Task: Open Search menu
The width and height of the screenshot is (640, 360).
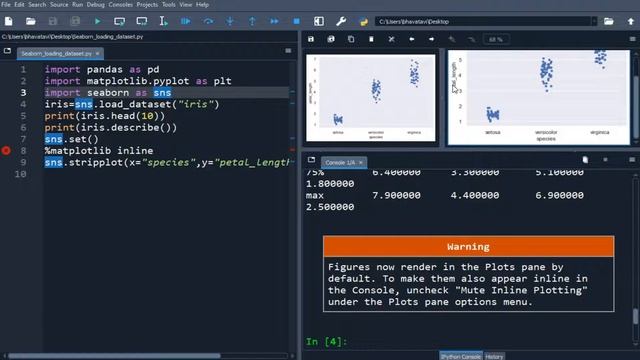Action: [x=37, y=4]
